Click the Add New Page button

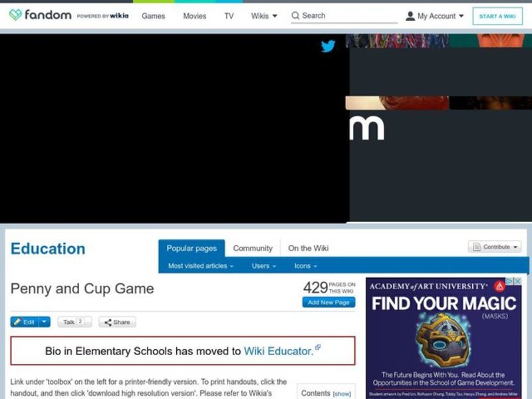coord(328,302)
